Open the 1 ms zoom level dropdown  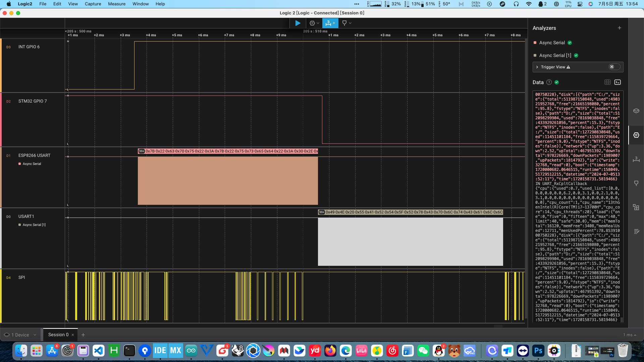630,335
